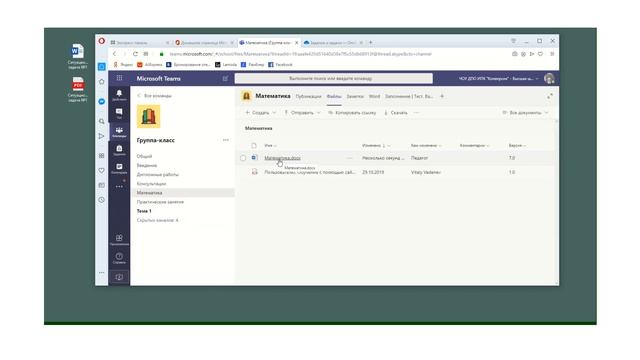Open the Математика.docx file link
Image resolution: width=640 pixels, height=360 pixels.
[282, 158]
